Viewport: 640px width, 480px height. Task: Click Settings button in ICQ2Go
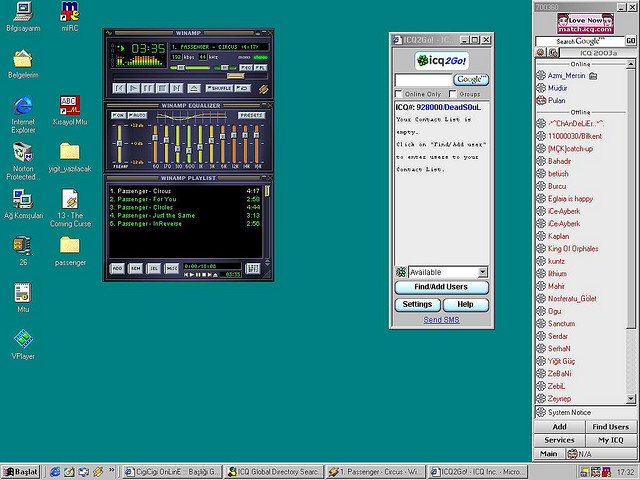[417, 304]
